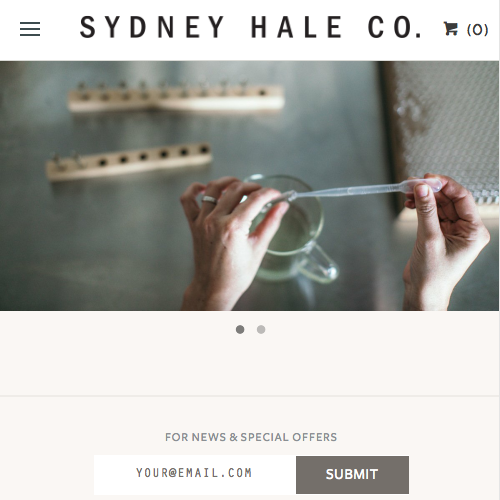Submit the newsletter signup form
Image resolution: width=500 pixels, height=500 pixels.
(x=352, y=475)
